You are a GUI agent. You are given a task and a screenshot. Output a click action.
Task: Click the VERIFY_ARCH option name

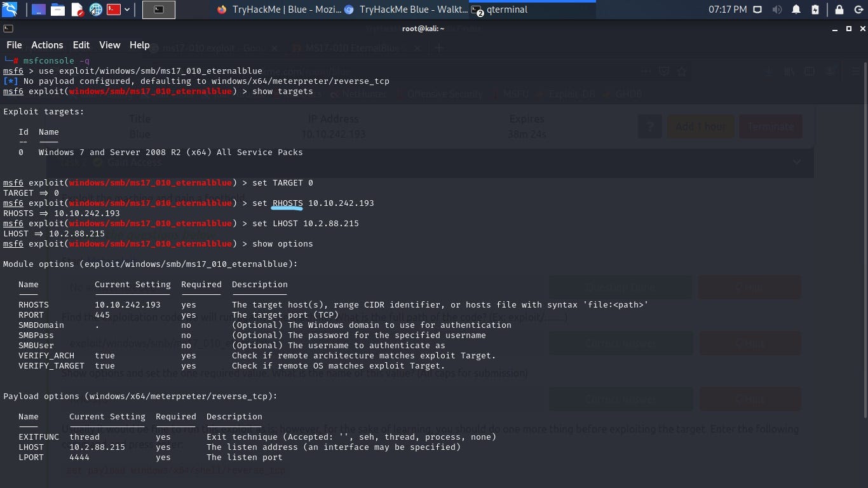[46, 356]
